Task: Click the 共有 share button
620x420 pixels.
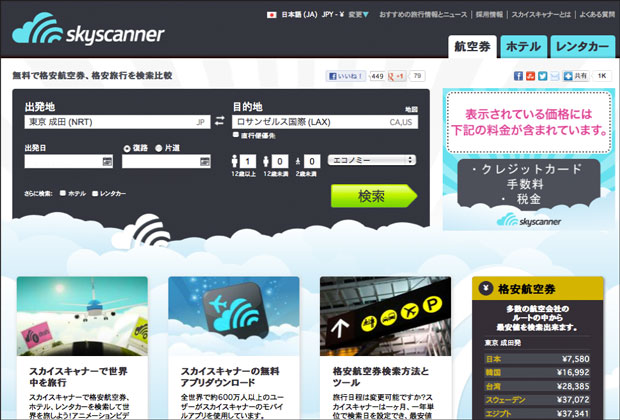Action: tap(576, 76)
